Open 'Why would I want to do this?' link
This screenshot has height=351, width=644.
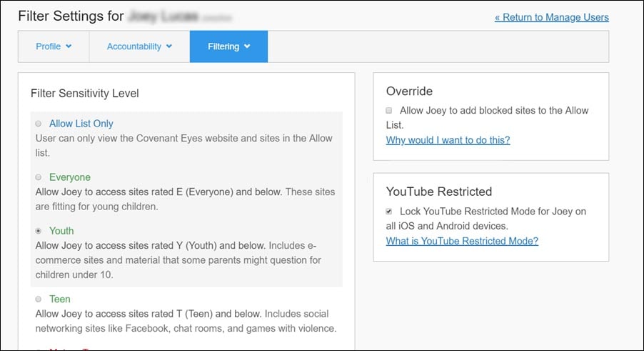click(x=448, y=140)
